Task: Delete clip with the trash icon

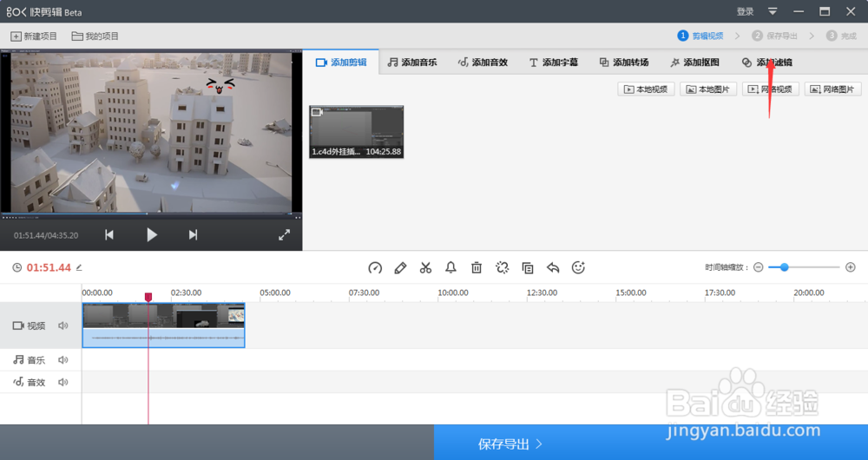Action: pos(476,268)
